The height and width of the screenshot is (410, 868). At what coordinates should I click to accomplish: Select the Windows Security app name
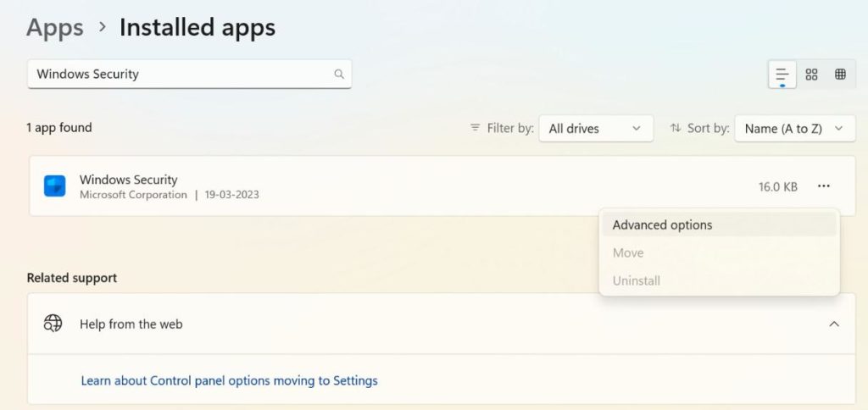pos(128,180)
